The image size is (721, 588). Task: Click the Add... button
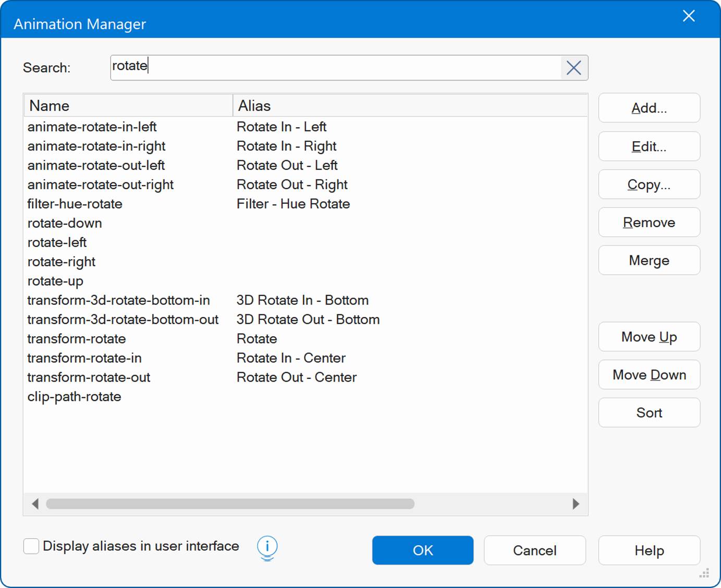click(649, 108)
